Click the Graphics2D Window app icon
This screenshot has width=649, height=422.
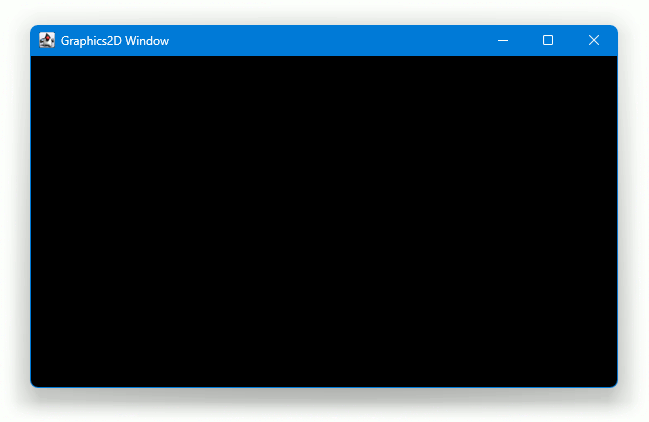47,40
